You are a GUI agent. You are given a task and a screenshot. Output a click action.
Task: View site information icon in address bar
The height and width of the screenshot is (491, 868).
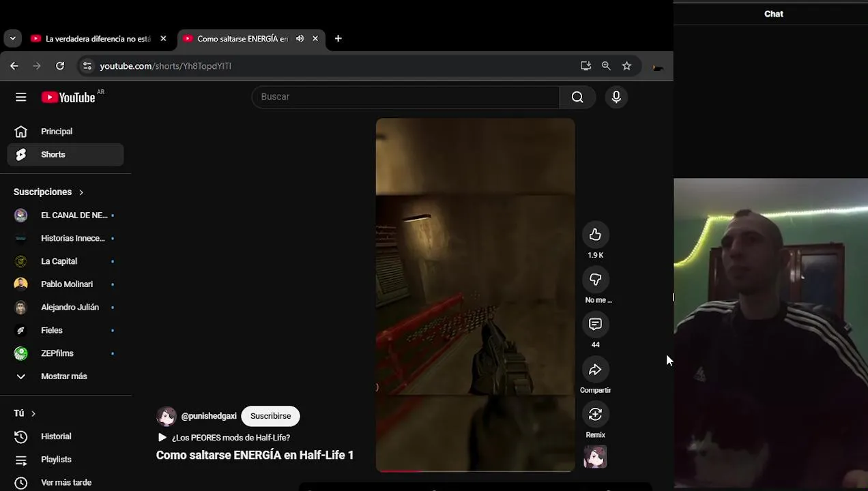point(87,65)
